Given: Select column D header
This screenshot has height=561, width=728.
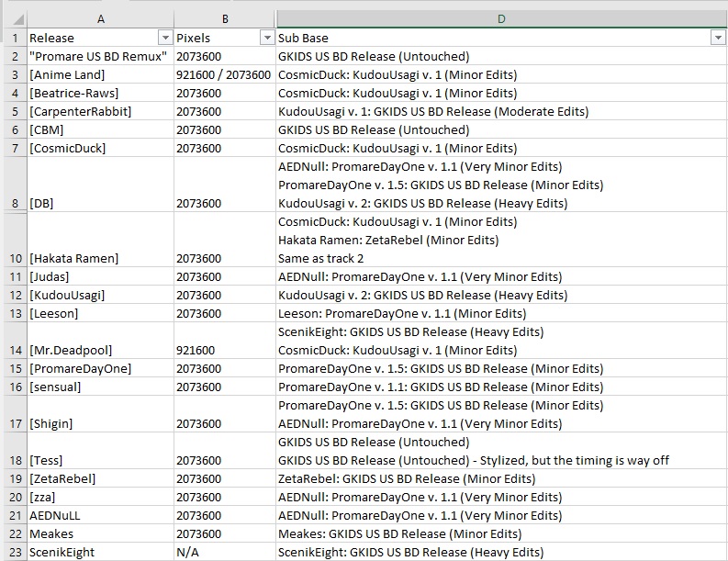Looking at the screenshot, I should [x=501, y=19].
